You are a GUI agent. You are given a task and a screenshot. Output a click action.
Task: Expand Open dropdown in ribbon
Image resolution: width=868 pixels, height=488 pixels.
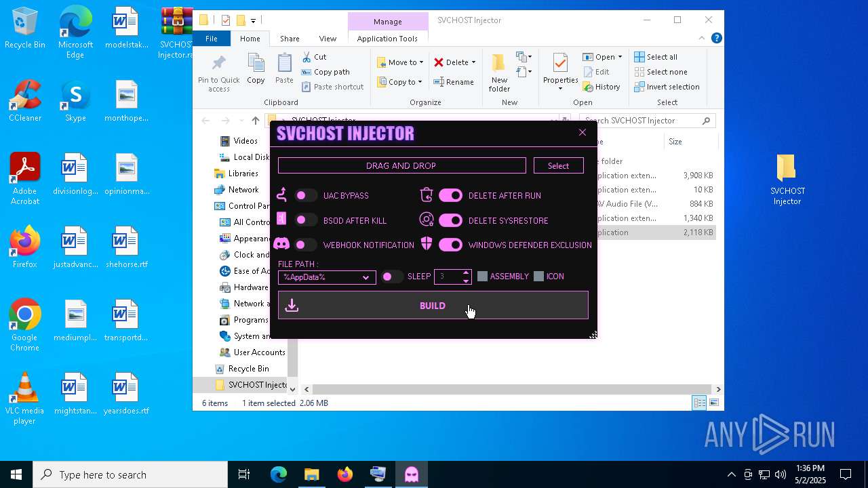620,57
